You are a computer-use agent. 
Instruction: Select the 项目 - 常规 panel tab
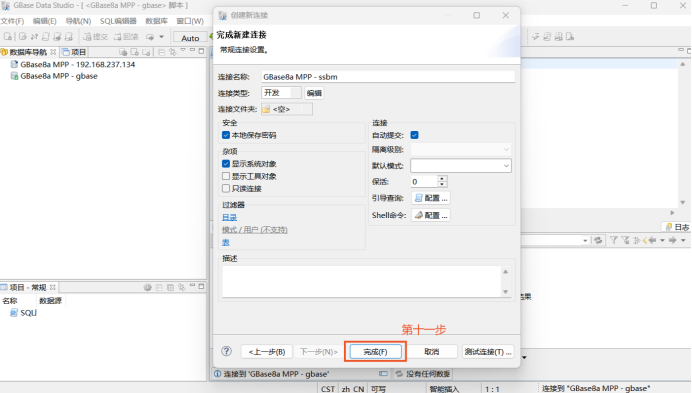28,287
